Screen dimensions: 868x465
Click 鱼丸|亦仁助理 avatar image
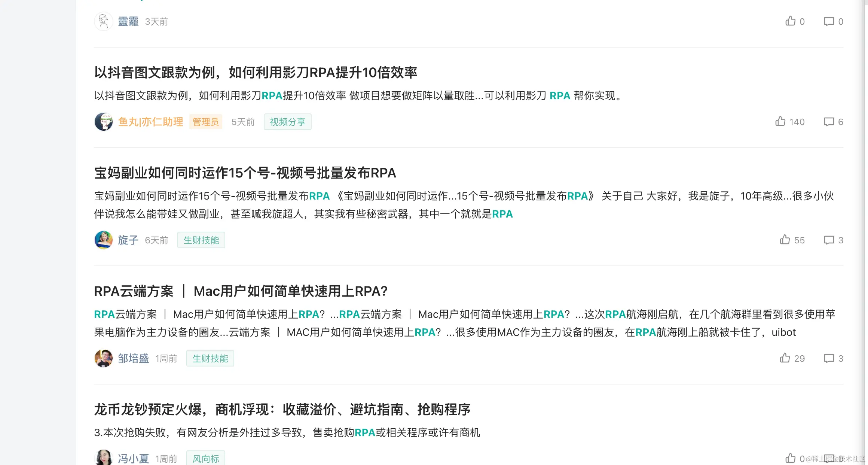tap(104, 122)
